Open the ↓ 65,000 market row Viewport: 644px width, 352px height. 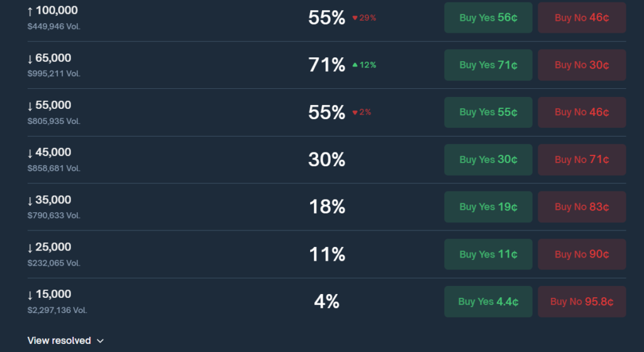[49, 59]
